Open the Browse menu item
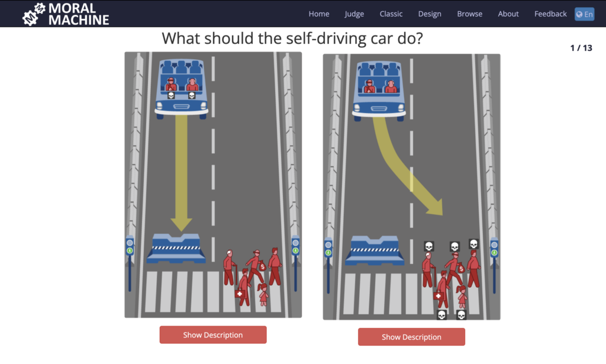 pos(469,14)
